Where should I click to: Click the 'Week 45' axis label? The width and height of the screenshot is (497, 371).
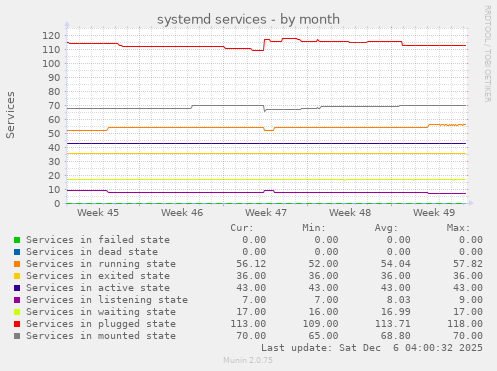click(x=98, y=213)
